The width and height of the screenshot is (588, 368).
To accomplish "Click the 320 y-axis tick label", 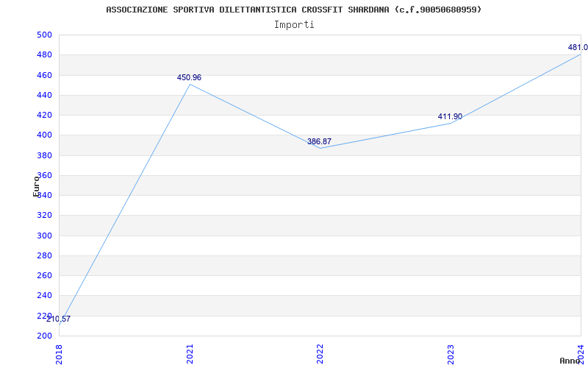I will pyautogui.click(x=44, y=216).
